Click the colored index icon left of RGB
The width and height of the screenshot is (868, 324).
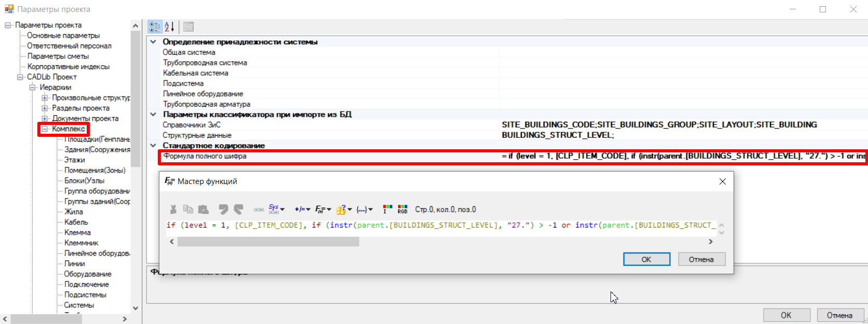387,209
